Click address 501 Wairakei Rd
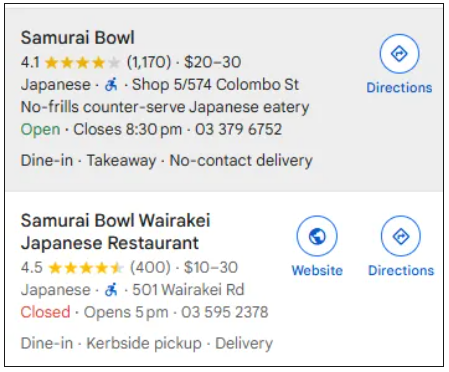Viewport: 449px width, 372px height. (x=188, y=290)
